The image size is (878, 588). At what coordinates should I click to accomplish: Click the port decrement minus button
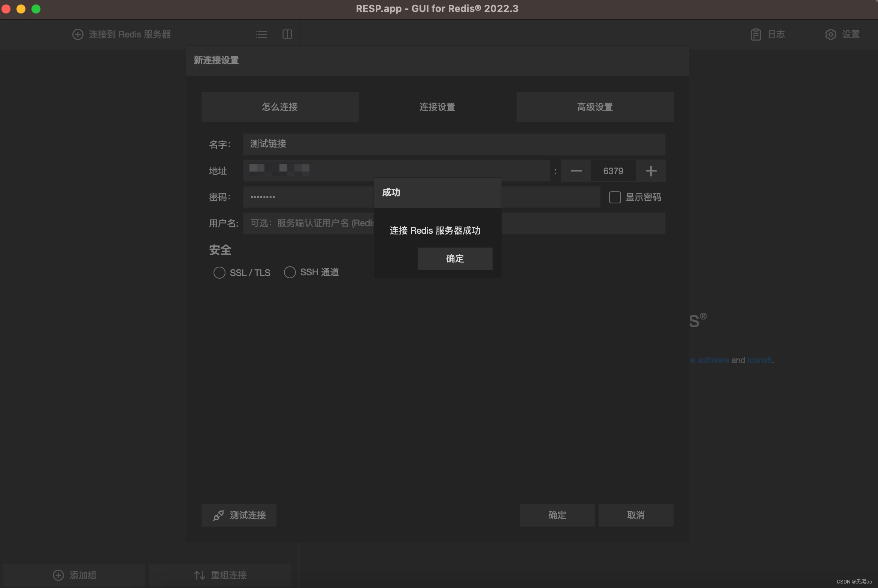tap(575, 171)
